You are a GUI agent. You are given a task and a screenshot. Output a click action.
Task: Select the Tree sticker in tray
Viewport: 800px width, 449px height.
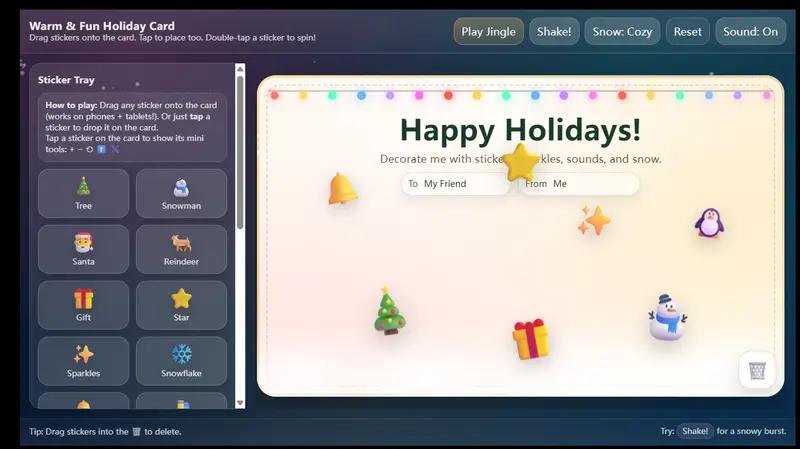tap(83, 193)
